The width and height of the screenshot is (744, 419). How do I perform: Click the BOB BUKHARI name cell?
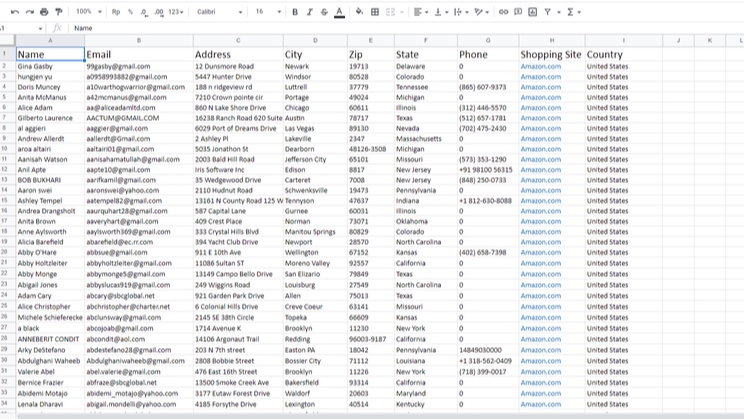pos(50,180)
